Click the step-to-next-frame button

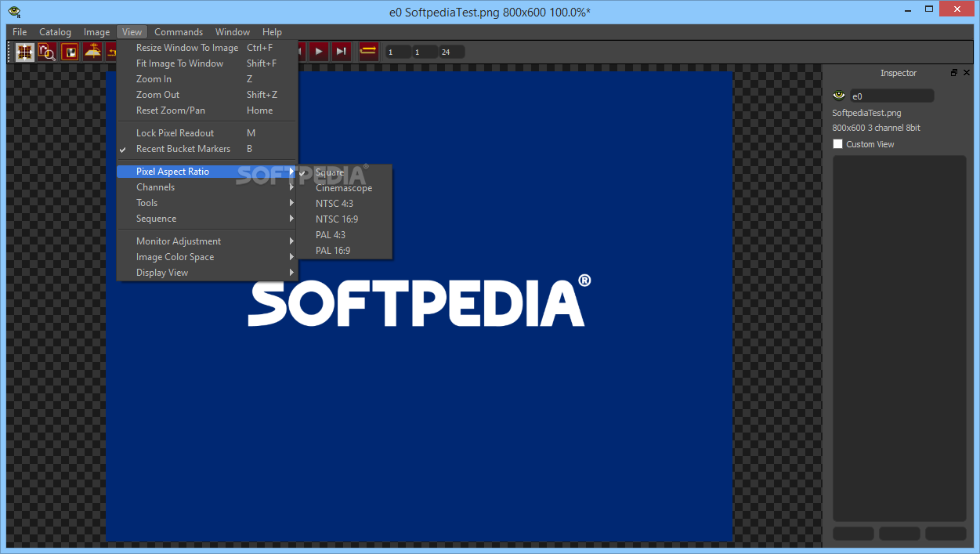tap(341, 52)
